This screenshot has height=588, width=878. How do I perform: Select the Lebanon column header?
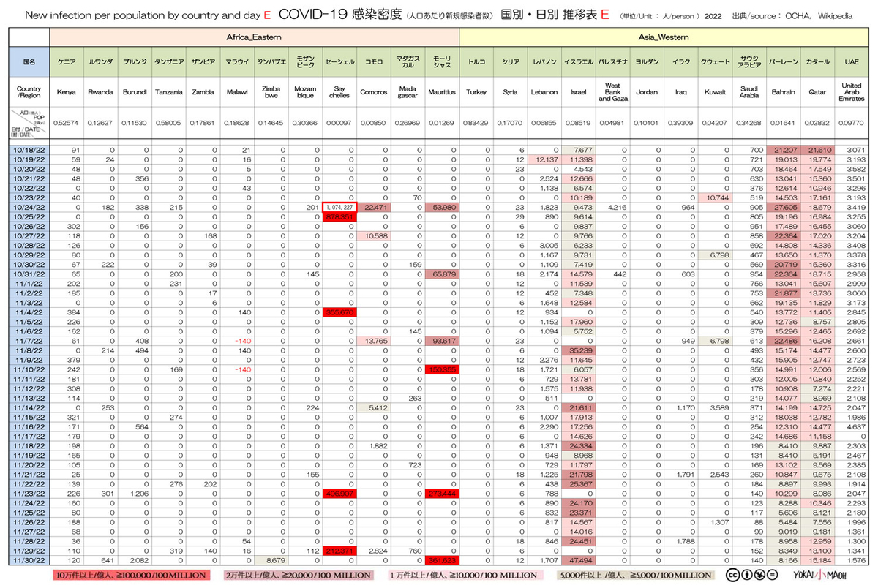pyautogui.click(x=544, y=92)
